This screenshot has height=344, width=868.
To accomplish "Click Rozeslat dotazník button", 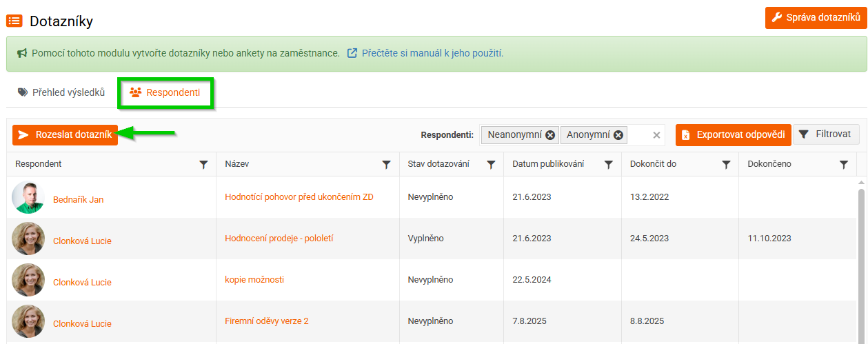I will [65, 135].
